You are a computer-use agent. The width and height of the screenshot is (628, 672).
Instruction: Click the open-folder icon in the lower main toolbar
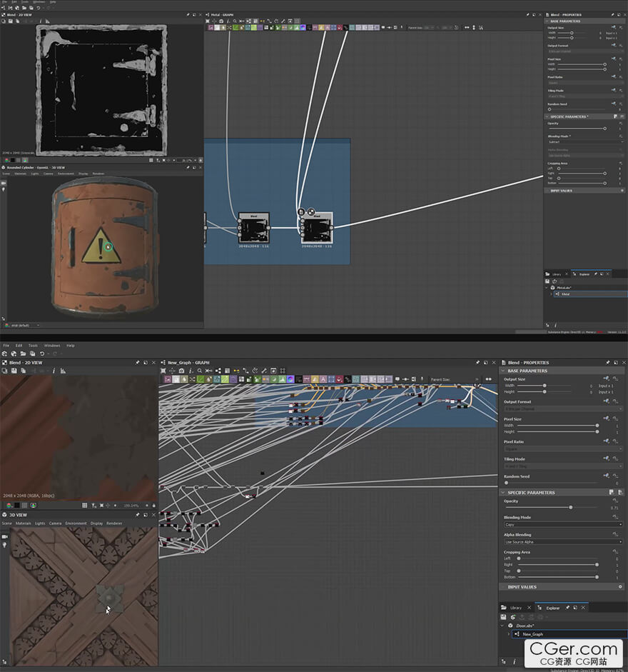[23, 353]
